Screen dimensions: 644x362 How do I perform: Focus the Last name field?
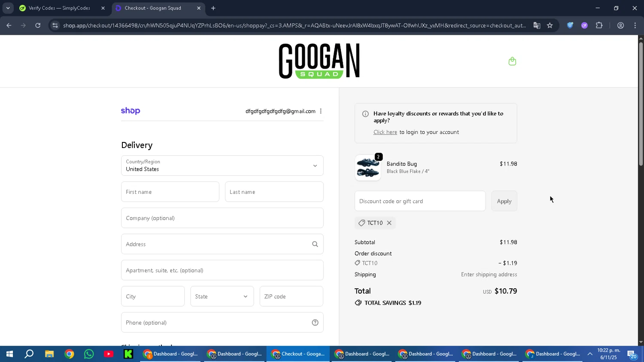coord(274,192)
